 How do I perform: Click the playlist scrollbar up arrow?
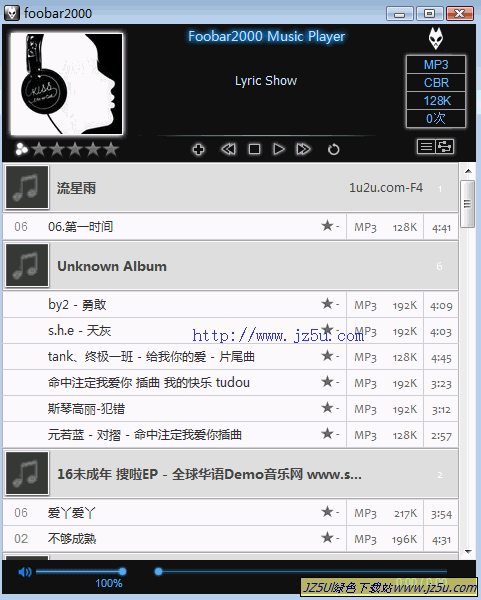click(468, 171)
